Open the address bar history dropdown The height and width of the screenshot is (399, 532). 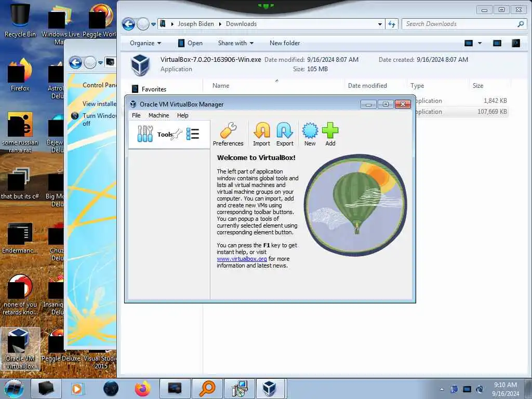(x=380, y=24)
